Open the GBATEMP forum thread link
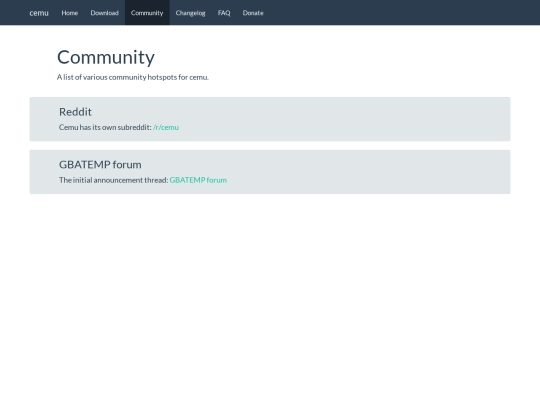 click(x=198, y=180)
